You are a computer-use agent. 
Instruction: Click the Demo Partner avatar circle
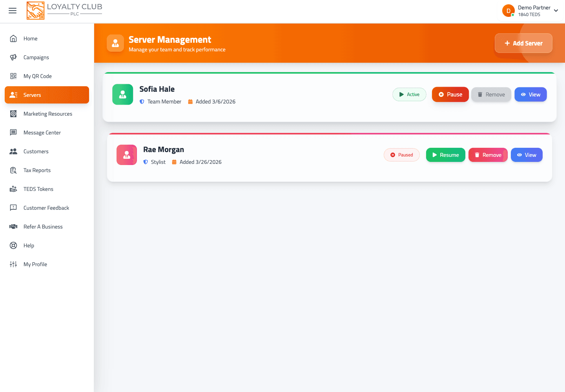click(x=508, y=11)
